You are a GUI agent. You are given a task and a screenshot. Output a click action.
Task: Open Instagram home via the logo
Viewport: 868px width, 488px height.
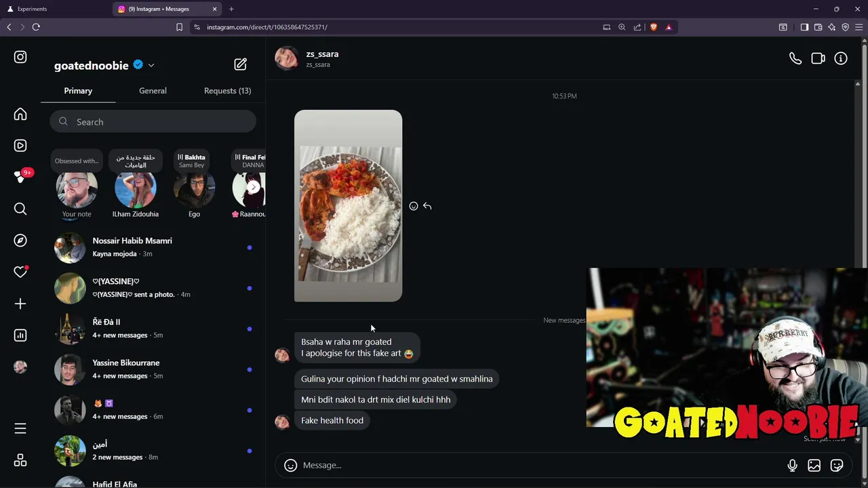click(x=20, y=58)
